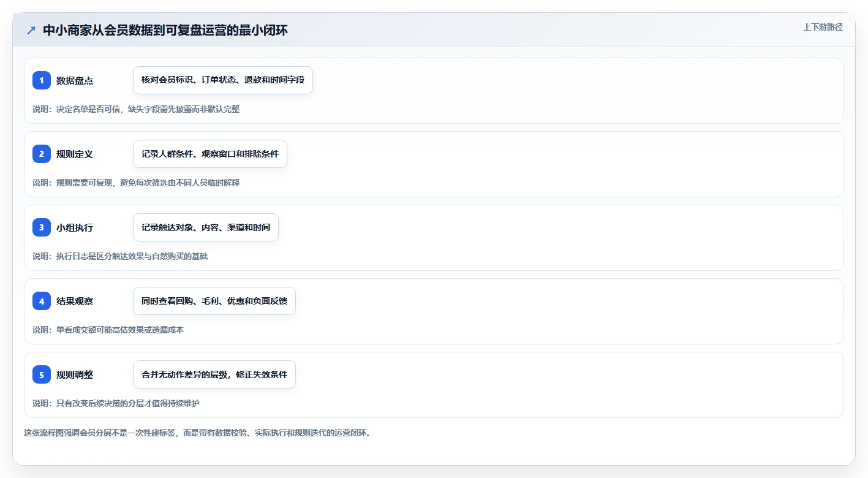Click the note starting 说明：决定名单是否可信

[136, 109]
